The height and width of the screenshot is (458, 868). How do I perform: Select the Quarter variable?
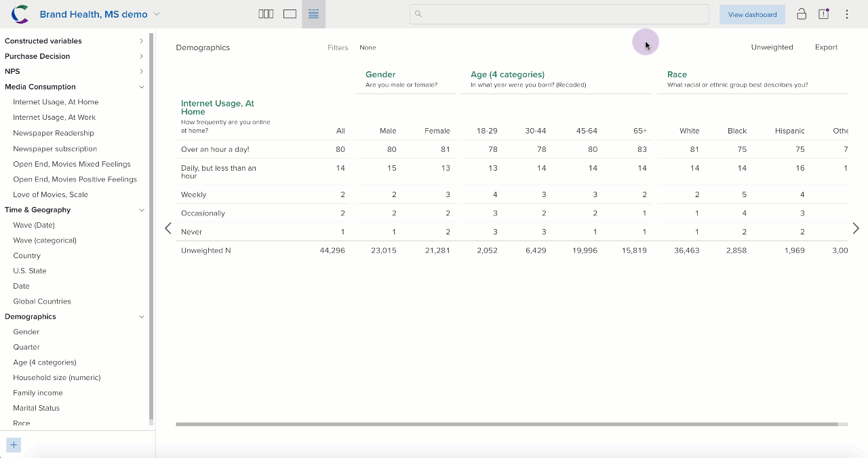[26, 347]
